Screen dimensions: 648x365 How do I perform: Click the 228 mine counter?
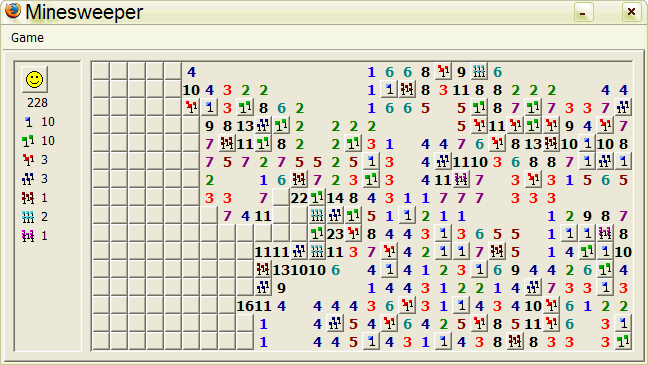click(37, 103)
